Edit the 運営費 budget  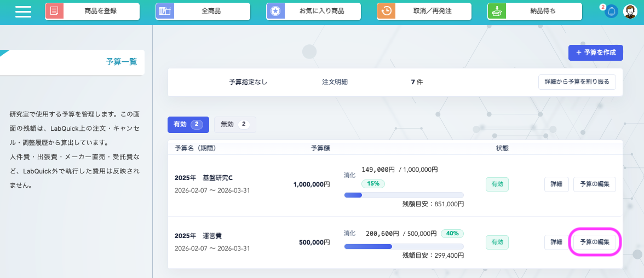coord(594,242)
